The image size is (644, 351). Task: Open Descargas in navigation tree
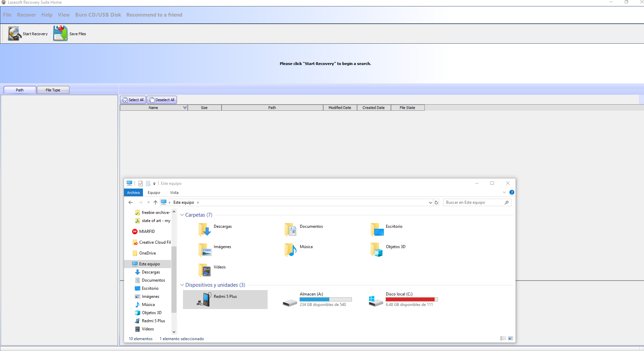[x=151, y=272]
